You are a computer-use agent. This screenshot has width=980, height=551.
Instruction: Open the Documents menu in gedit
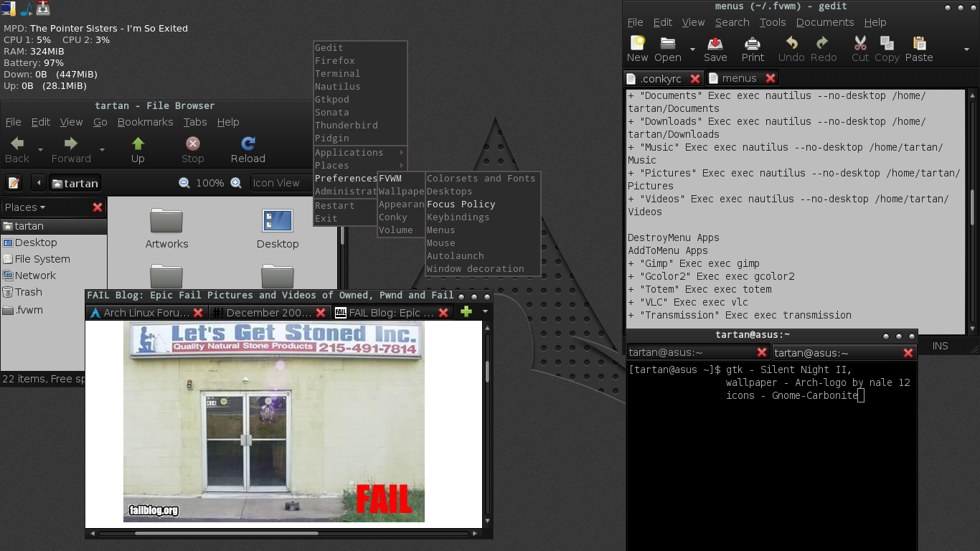(825, 22)
